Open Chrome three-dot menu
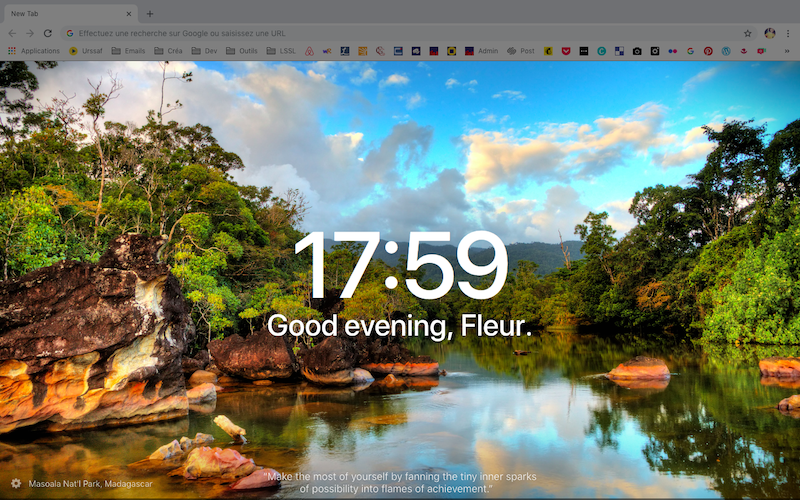Screen dimensions: 800x500 (788, 33)
